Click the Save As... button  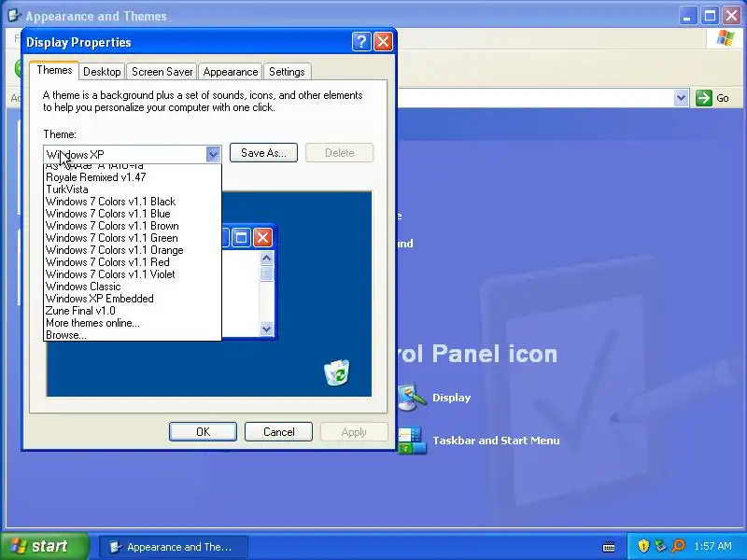pyautogui.click(x=263, y=153)
